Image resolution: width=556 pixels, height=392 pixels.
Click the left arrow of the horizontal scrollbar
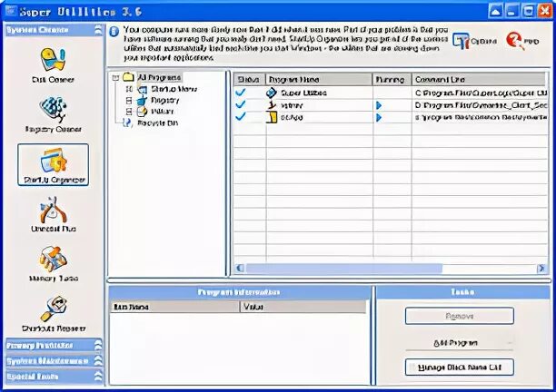click(240, 269)
